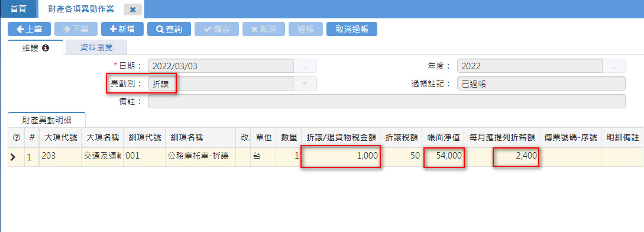The image size is (644, 232).
Task: Switch to the 資料瀏覽 tab
Action: coord(96,48)
